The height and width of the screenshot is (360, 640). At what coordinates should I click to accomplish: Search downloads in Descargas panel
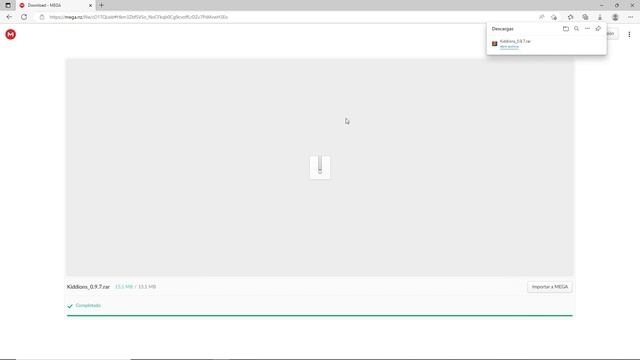[x=576, y=29]
